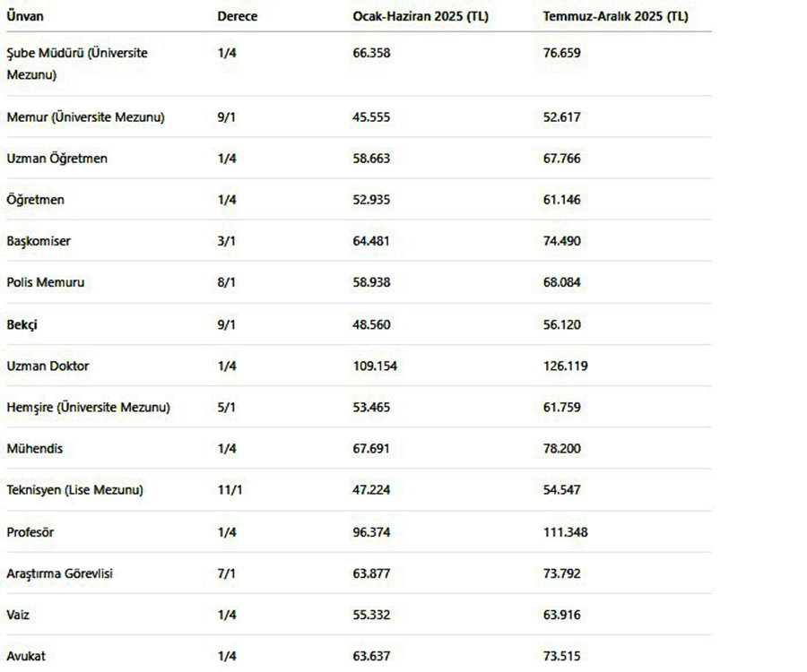Click the Şube Müdürü (Üniversite Mezunu) row title

tap(77, 64)
